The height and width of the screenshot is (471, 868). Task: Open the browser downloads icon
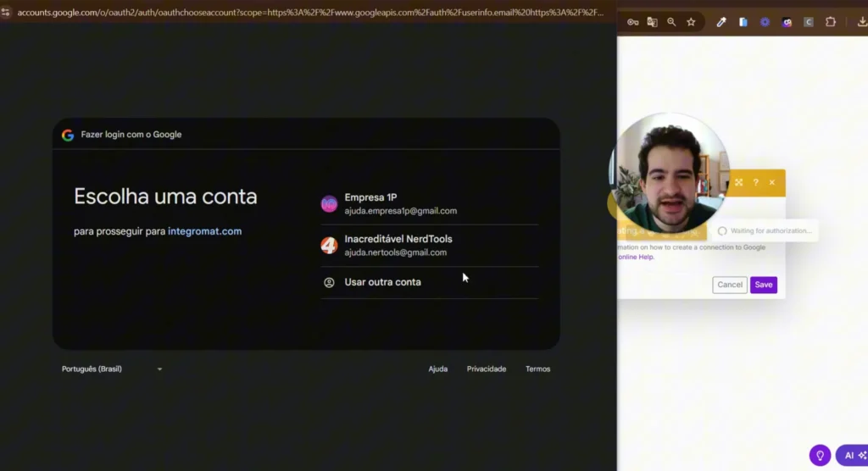click(x=862, y=22)
